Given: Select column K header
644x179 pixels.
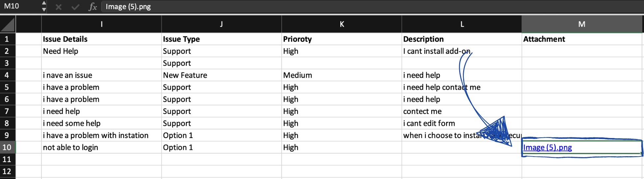Looking at the screenshot, I should coord(342,24).
